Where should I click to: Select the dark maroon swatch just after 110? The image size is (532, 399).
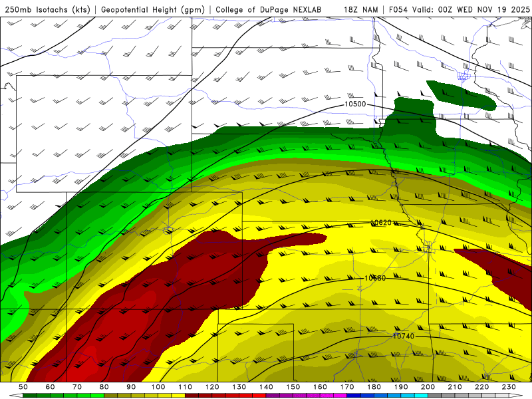[192, 395]
